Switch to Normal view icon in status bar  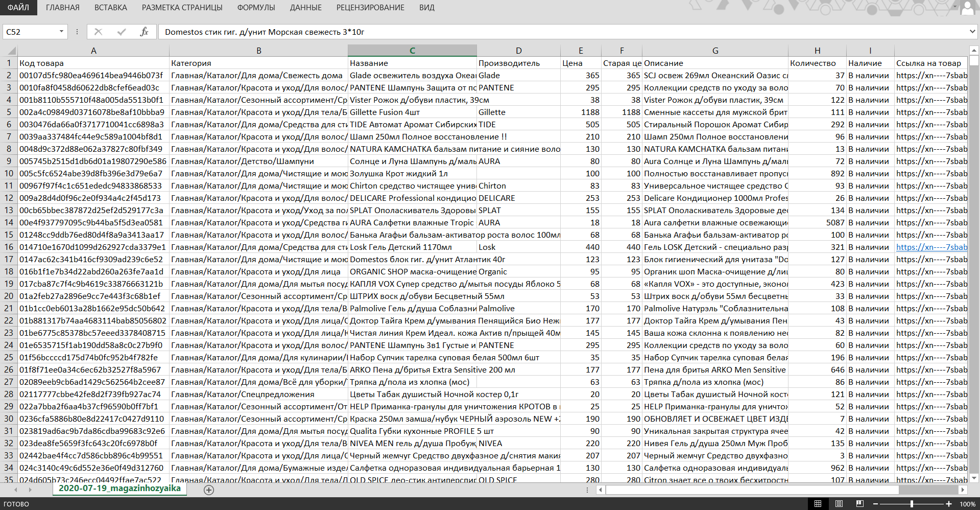point(818,504)
